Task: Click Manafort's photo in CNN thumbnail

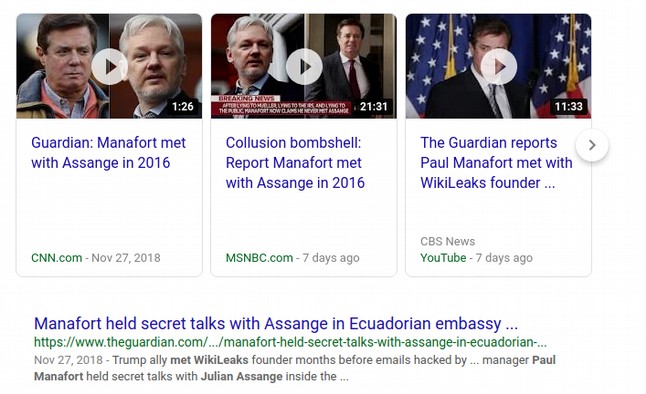Action: (63, 66)
